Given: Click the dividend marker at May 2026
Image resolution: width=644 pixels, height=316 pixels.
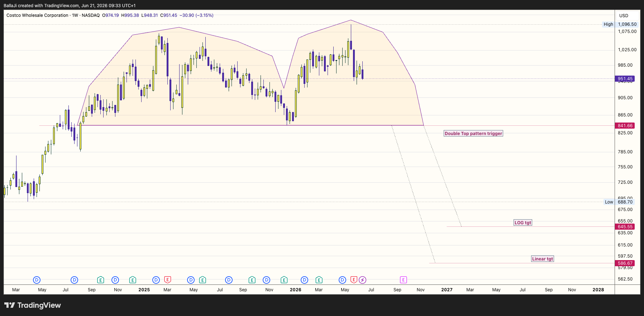Looking at the screenshot, I should tap(342, 280).
